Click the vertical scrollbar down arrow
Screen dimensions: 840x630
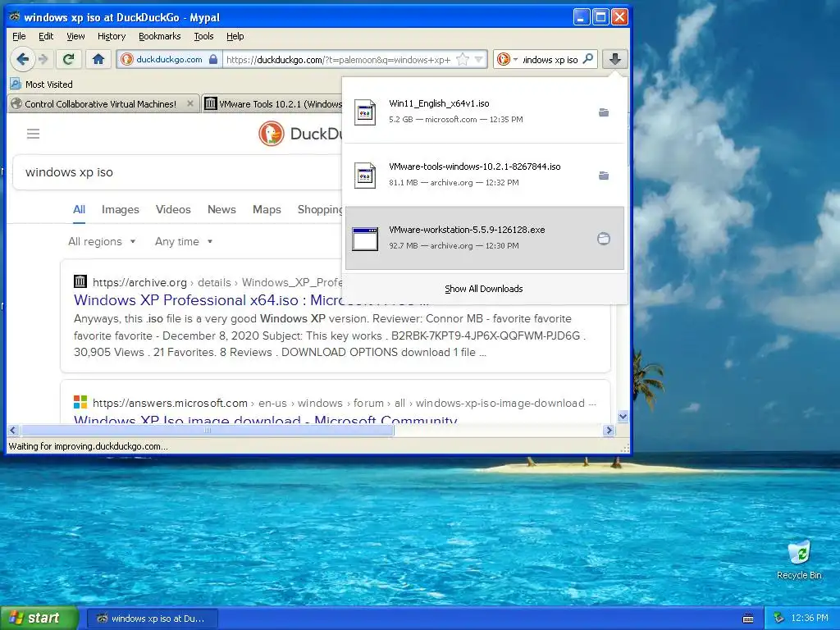click(623, 416)
